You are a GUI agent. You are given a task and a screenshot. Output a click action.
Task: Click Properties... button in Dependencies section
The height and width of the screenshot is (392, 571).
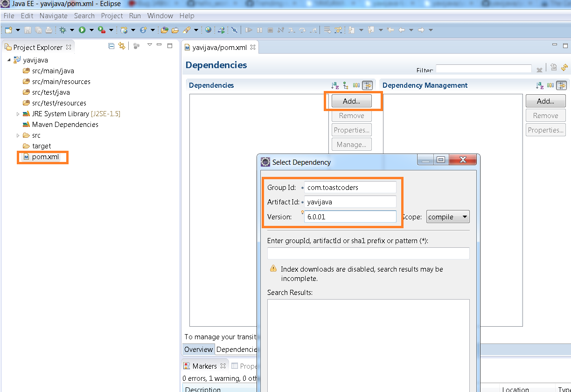coord(351,130)
